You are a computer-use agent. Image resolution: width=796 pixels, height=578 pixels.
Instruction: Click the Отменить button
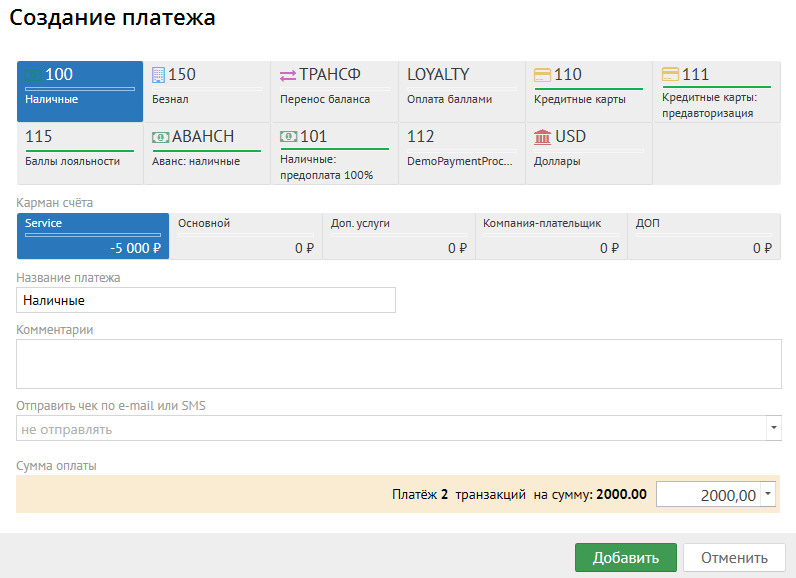[x=733, y=558]
